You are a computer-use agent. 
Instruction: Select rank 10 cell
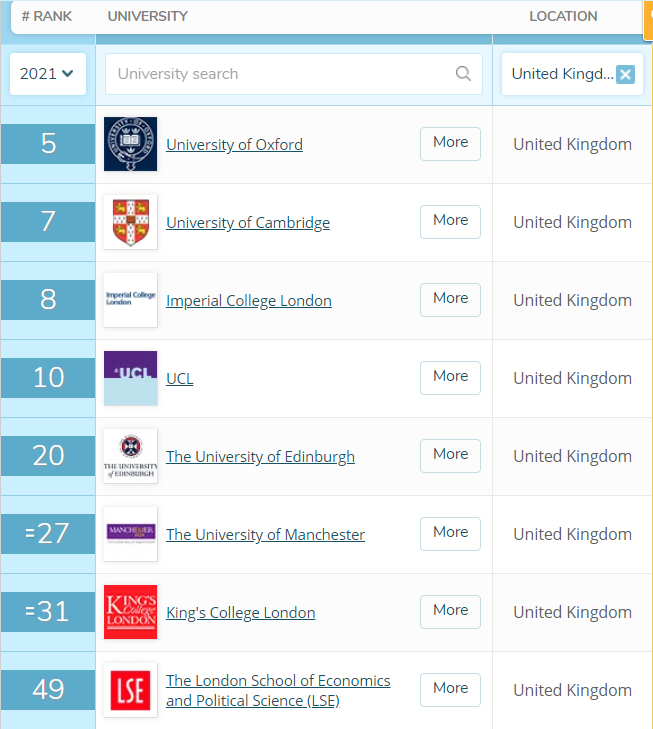[48, 378]
